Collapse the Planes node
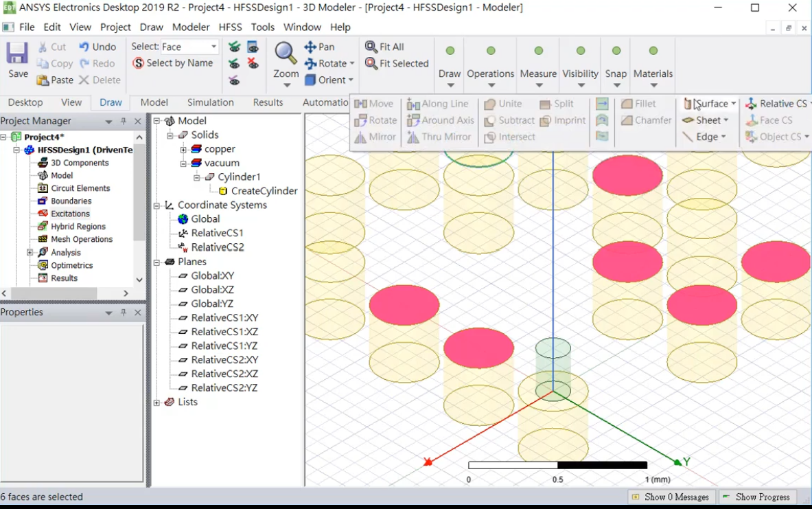The image size is (812, 509). click(157, 262)
